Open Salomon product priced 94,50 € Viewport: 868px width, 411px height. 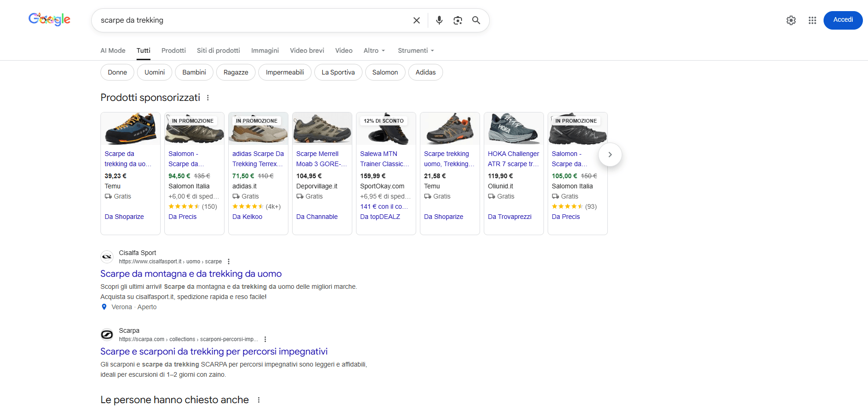pos(186,159)
